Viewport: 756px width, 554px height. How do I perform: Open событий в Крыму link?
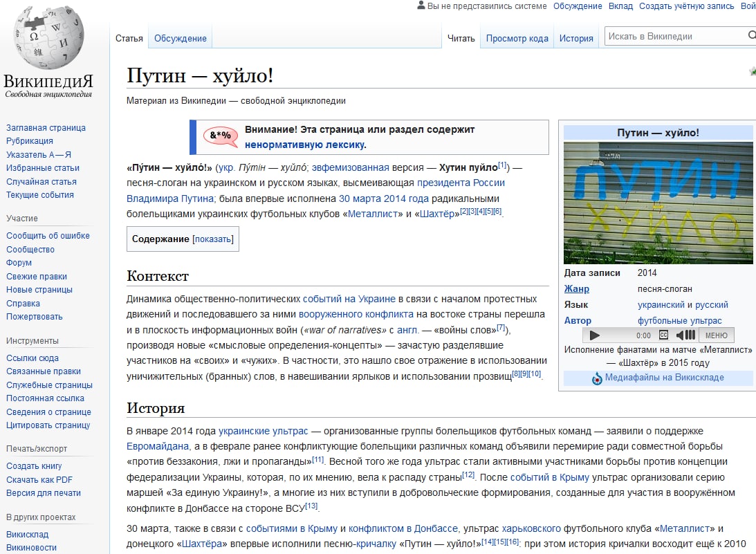coord(550,478)
